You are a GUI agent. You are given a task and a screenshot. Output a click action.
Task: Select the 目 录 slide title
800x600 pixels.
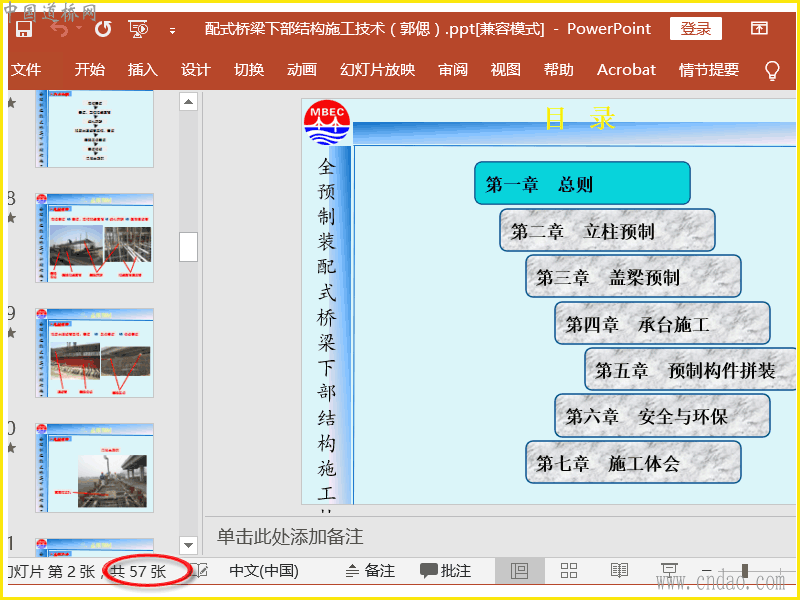coord(580,118)
